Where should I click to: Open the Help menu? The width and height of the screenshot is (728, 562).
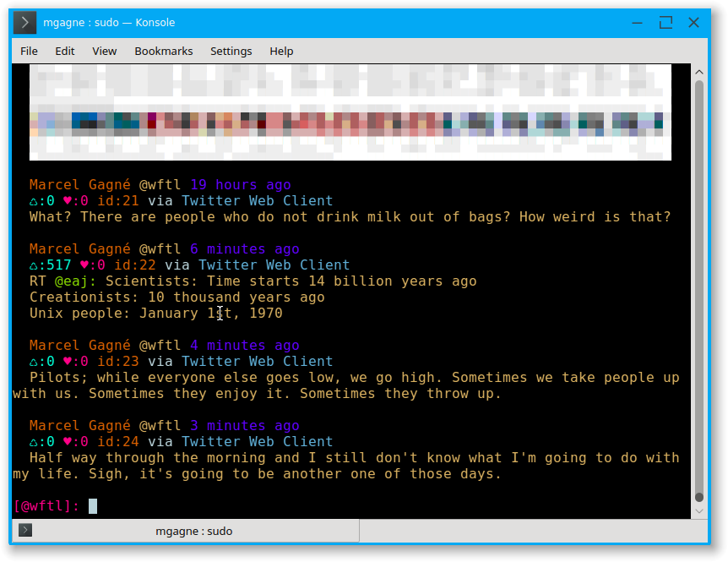(x=281, y=51)
